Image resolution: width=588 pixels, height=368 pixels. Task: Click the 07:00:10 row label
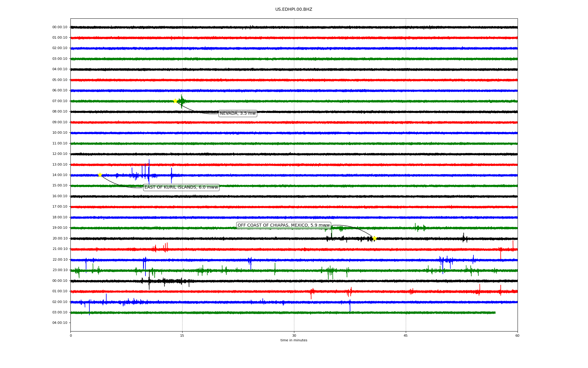[60, 101]
